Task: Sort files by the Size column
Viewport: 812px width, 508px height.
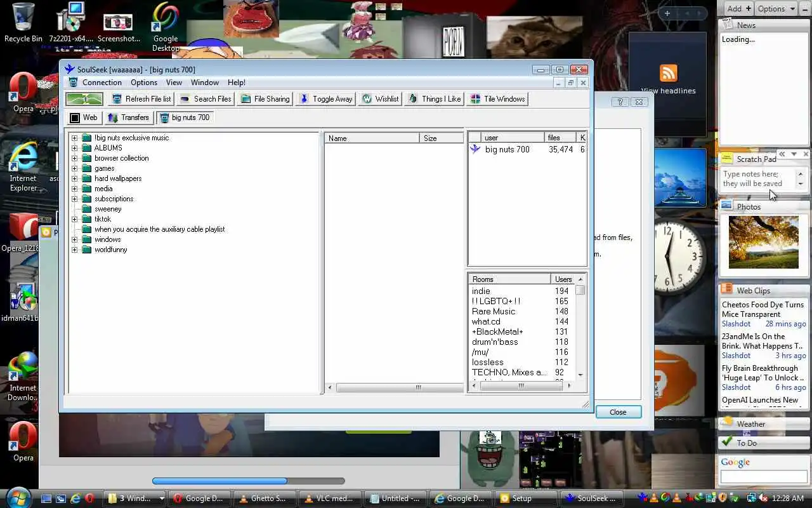Action: tap(442, 138)
